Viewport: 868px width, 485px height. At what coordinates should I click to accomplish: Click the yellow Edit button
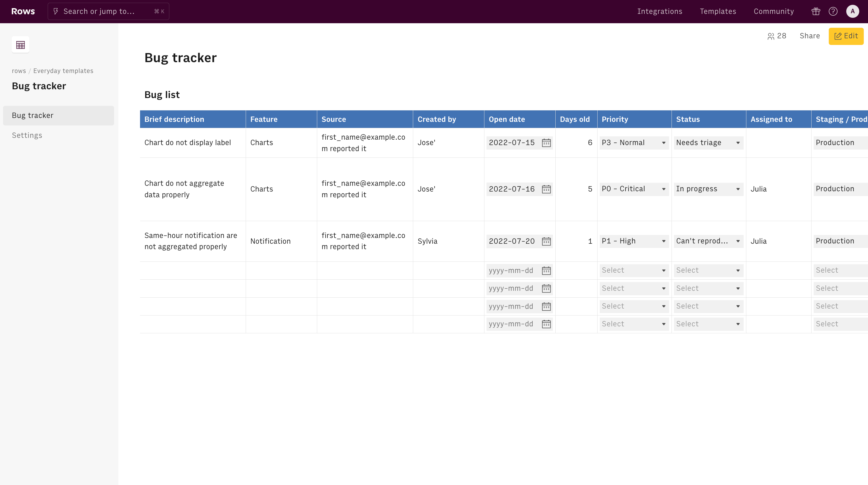846,36
